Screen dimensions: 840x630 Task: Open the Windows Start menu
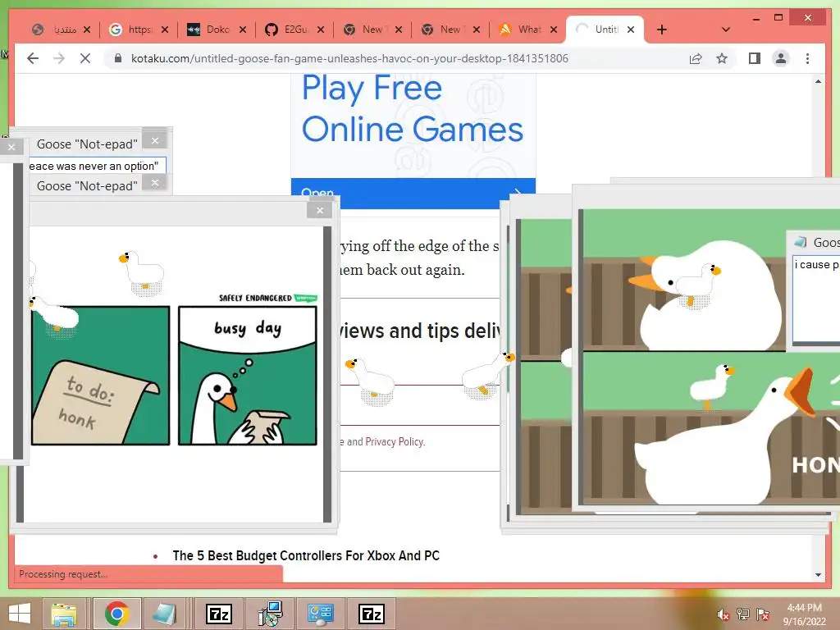(20, 614)
